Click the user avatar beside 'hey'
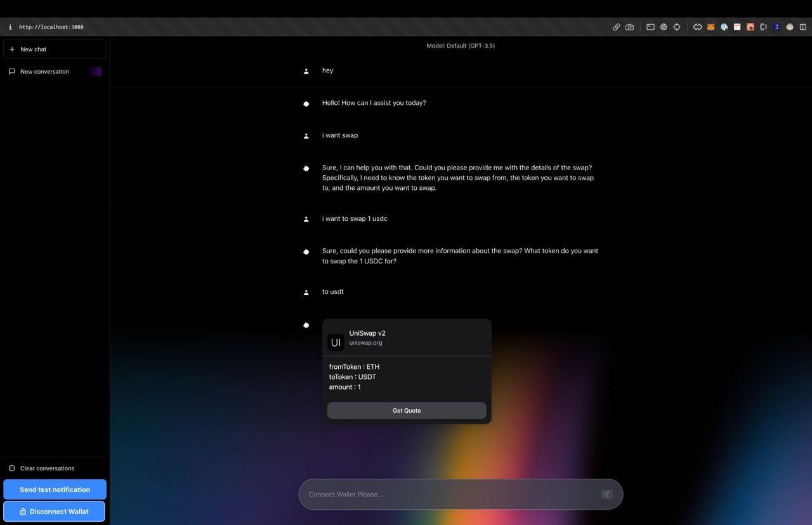 pyautogui.click(x=306, y=71)
